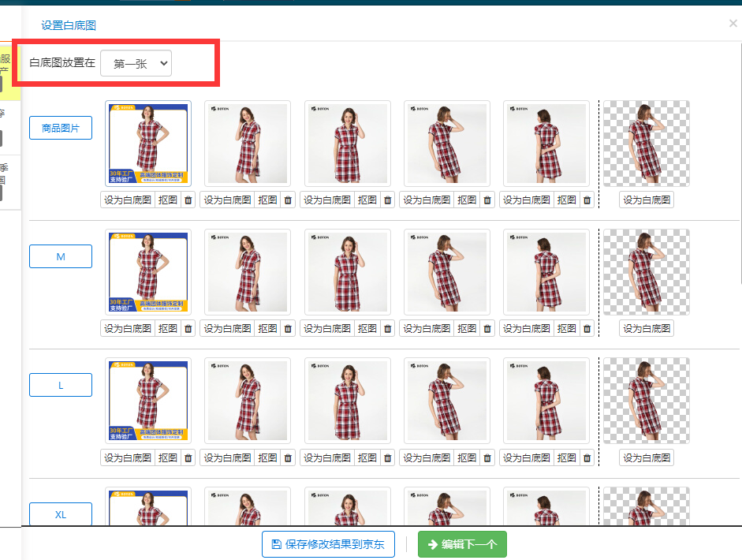742x560 pixels.
Task: Delete second image in 商品图片 row
Action: coord(288,200)
